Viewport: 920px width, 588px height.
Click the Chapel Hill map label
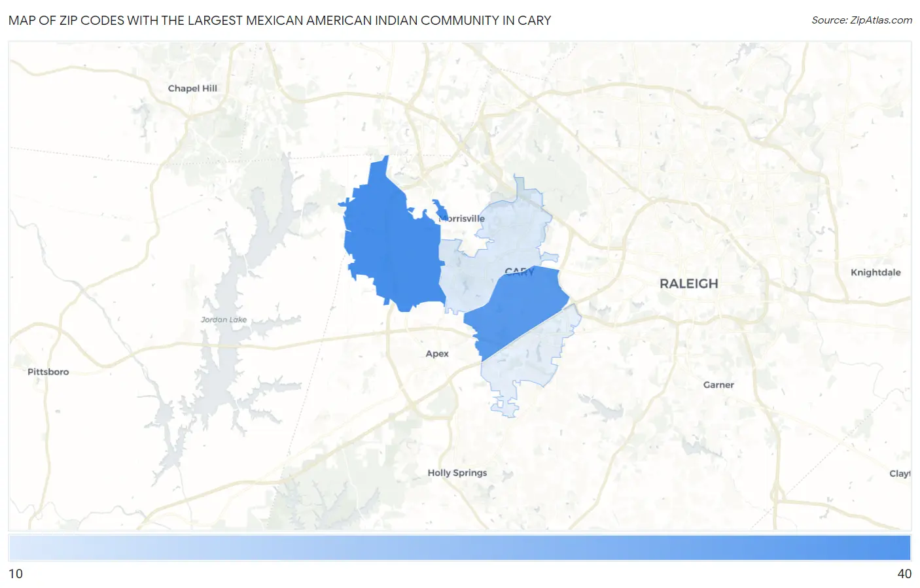[192, 88]
